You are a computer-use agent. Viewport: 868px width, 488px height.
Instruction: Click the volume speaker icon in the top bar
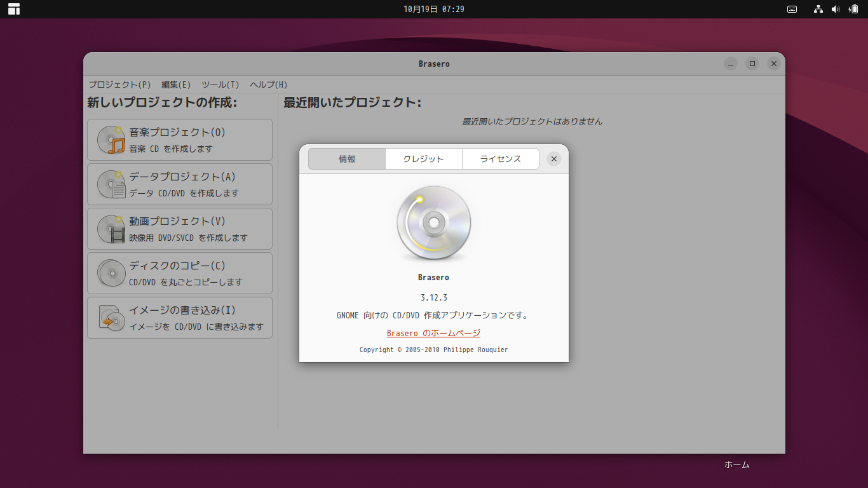836,9
